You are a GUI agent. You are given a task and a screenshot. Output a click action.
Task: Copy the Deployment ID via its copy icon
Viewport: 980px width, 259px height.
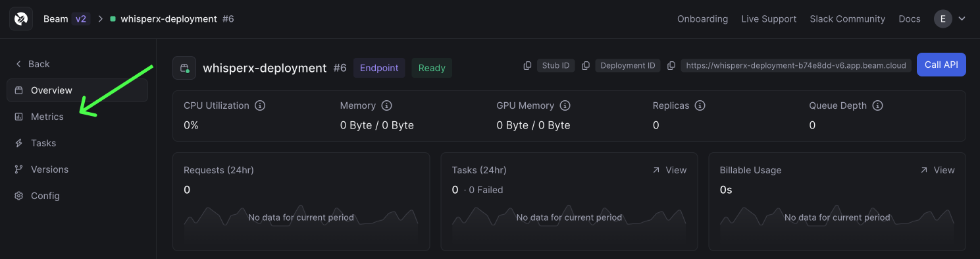click(x=586, y=66)
